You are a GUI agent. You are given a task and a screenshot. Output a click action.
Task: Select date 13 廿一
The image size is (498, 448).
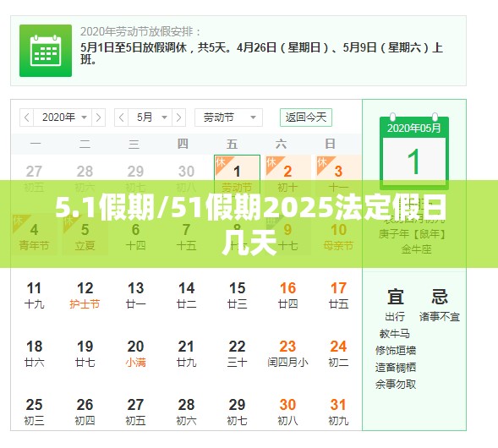coord(135,295)
